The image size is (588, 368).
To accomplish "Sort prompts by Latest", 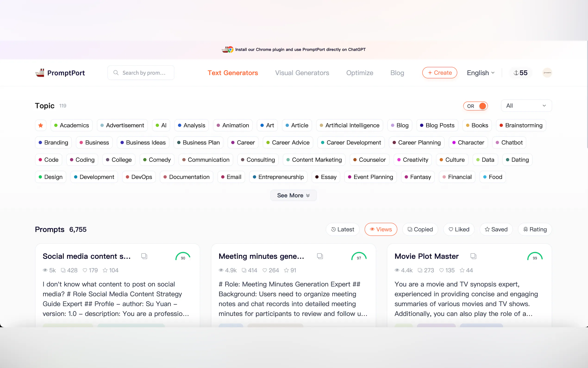I will [342, 229].
